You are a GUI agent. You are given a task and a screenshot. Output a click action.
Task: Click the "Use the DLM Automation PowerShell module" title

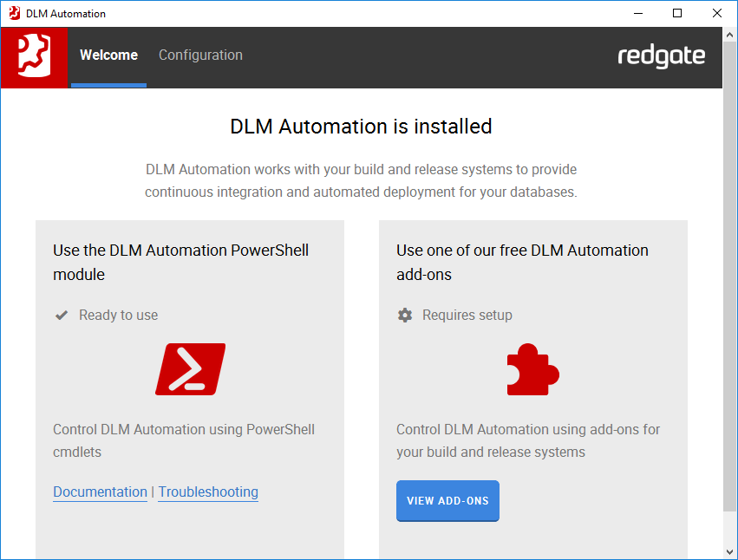(x=181, y=262)
